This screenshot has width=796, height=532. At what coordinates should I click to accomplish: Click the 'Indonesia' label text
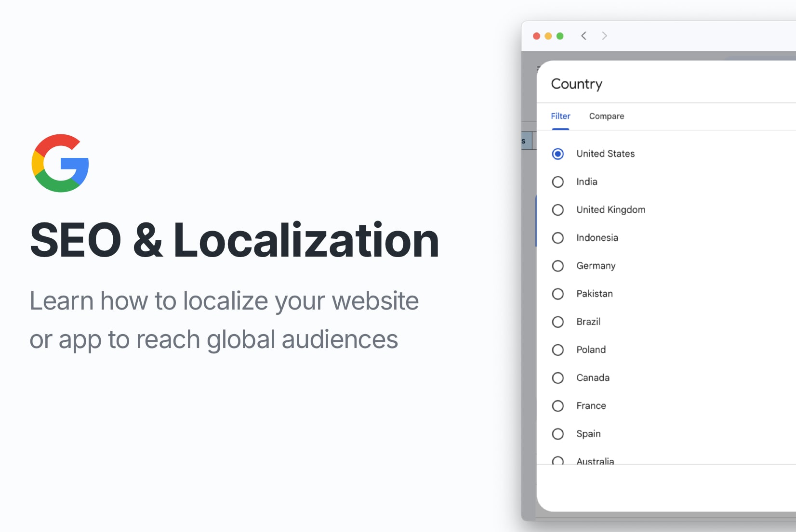597,237
